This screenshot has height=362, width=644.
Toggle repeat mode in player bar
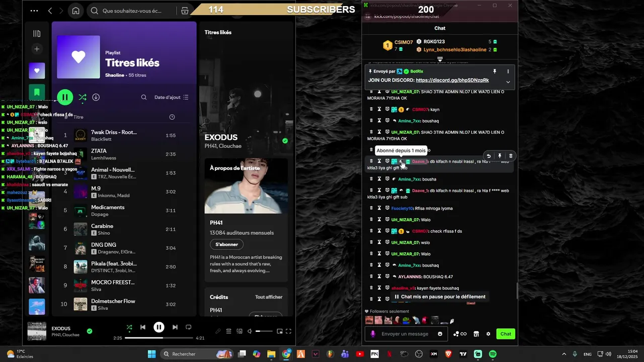point(189,327)
